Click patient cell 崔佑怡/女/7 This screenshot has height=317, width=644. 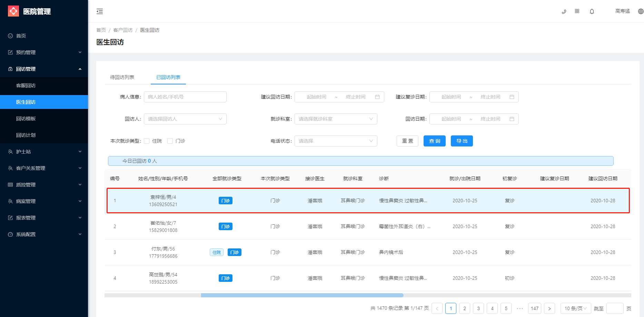coord(163,223)
